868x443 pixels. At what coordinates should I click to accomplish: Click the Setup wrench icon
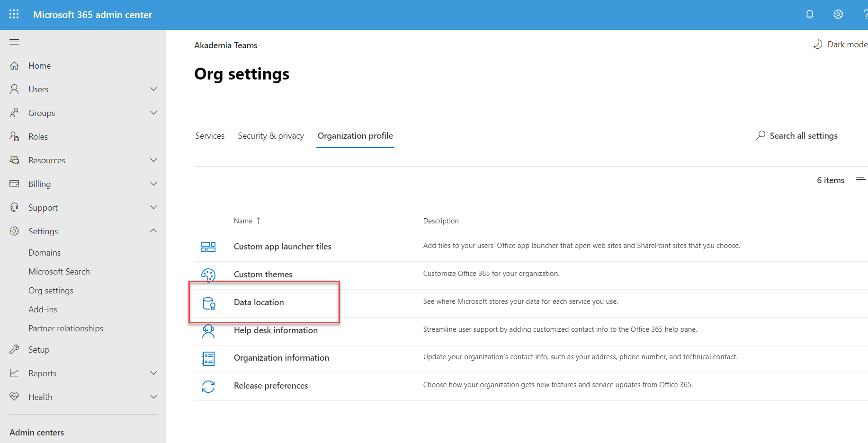15,349
